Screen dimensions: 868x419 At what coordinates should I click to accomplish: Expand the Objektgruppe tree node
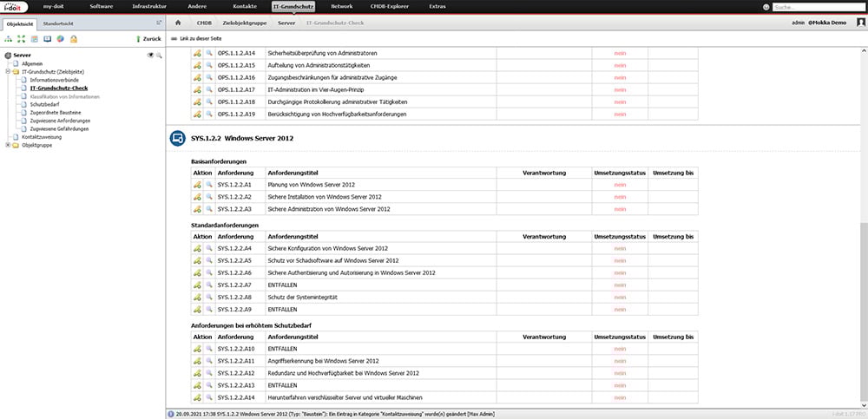8,145
